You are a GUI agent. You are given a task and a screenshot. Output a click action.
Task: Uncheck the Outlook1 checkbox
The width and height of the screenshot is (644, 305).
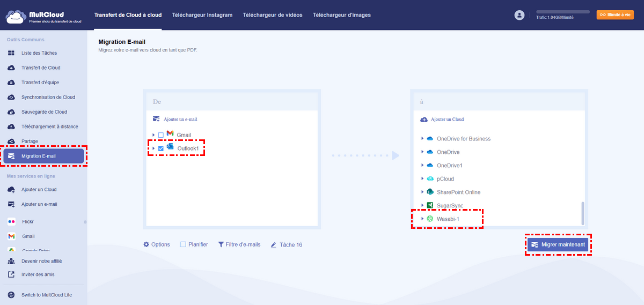click(161, 148)
